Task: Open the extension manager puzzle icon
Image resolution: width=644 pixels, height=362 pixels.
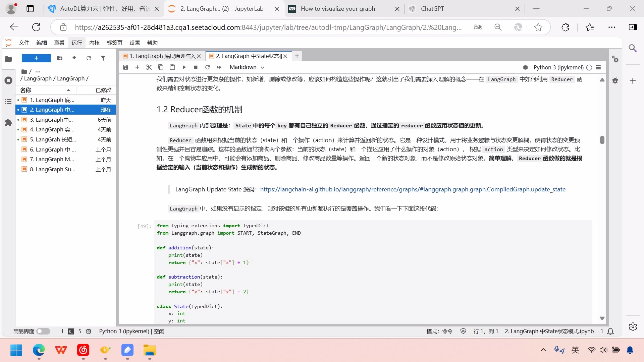Action: coord(8,123)
